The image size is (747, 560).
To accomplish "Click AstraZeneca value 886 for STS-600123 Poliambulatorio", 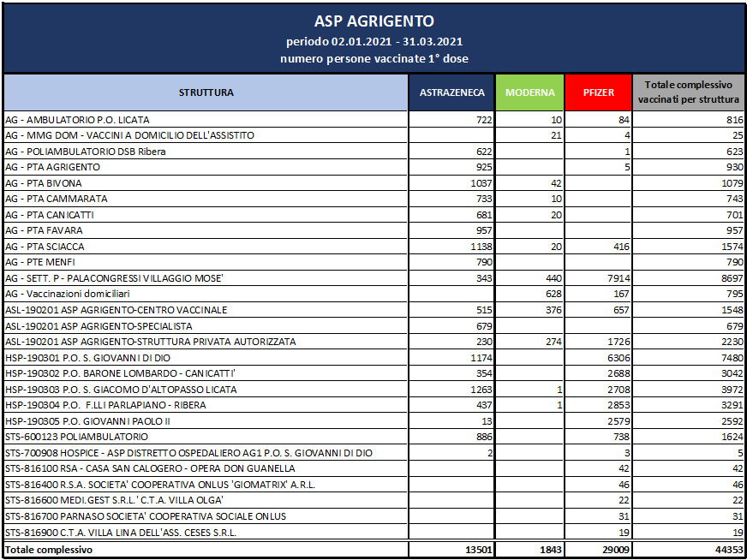I will [485, 437].
